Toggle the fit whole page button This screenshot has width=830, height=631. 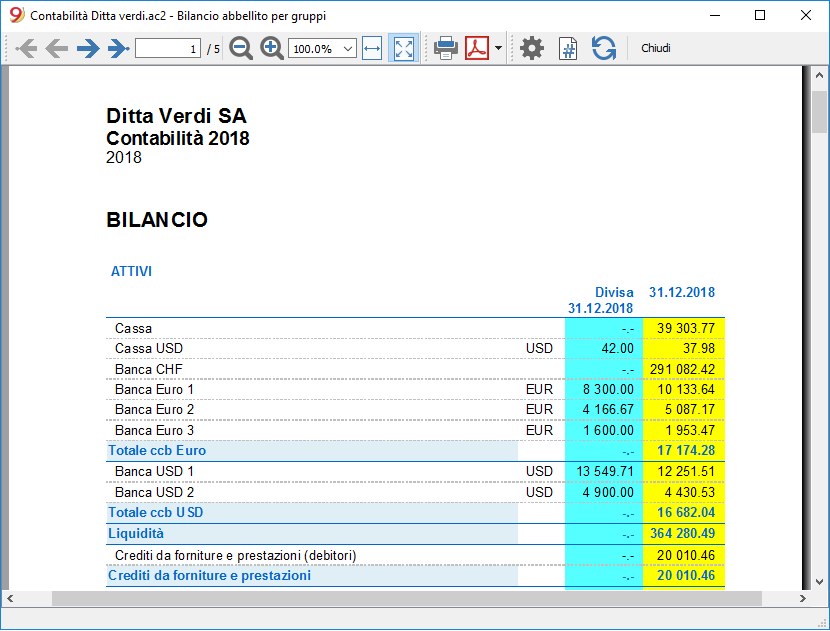404,49
